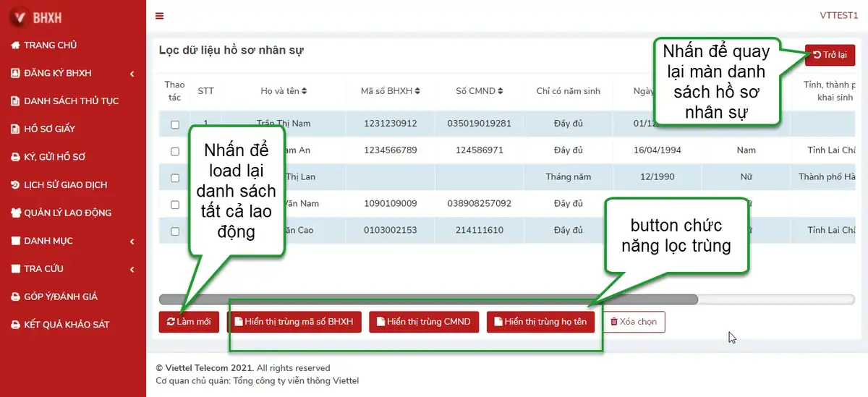Go to HỒ SƠ GIẤY section
This screenshot has height=397, width=868.
(49, 129)
